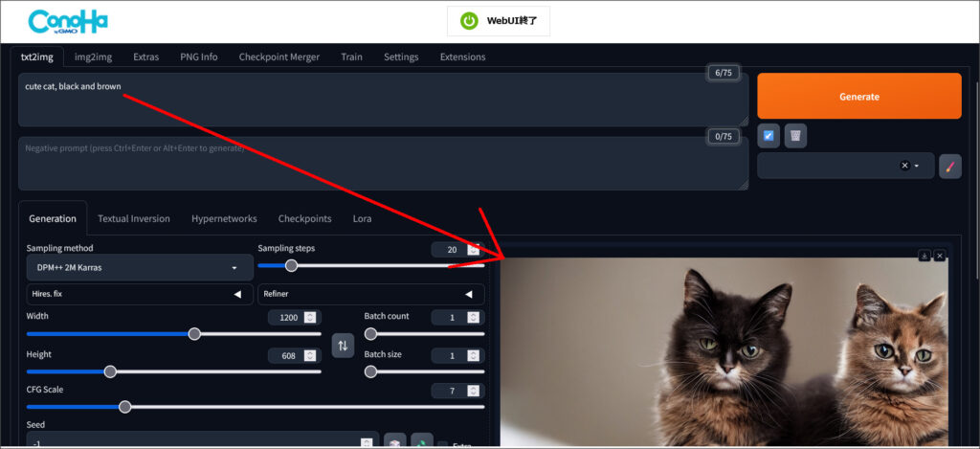
Task: Start image generation with the Generate button
Action: tap(858, 97)
